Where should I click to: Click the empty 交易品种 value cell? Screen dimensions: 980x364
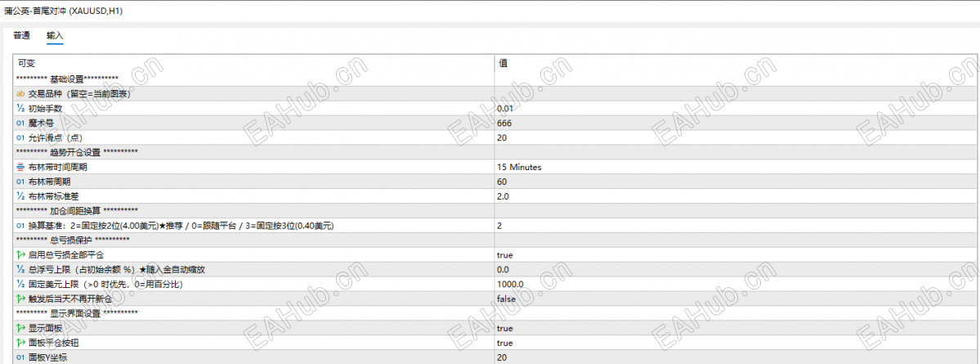point(736,94)
